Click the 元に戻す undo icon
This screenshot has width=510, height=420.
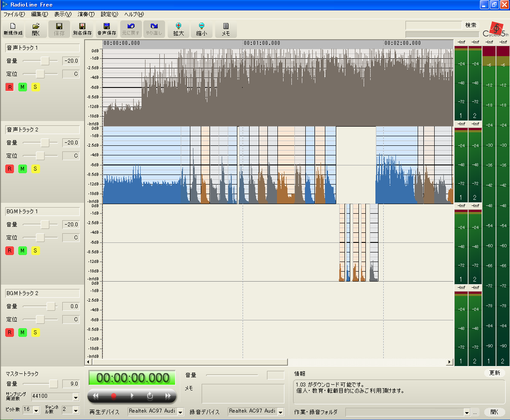[131, 29]
